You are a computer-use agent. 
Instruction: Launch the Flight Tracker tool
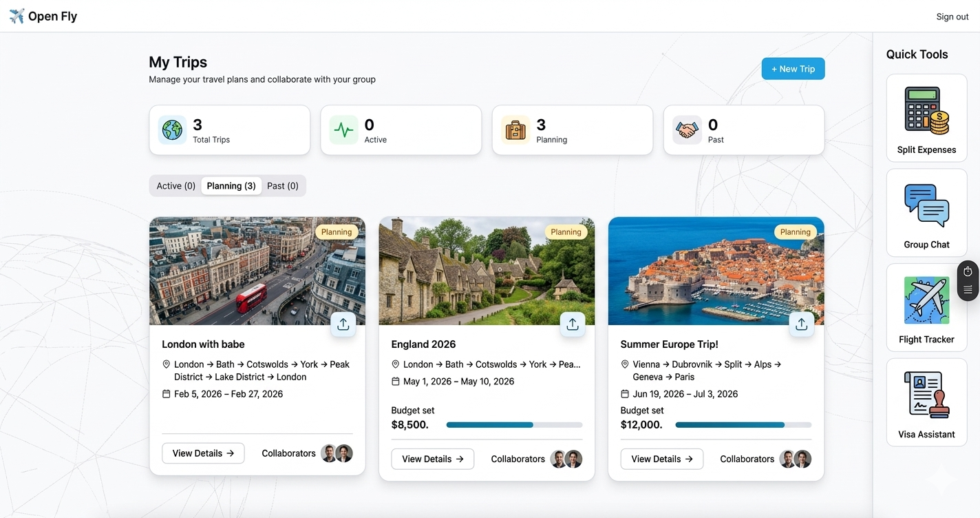(x=926, y=308)
